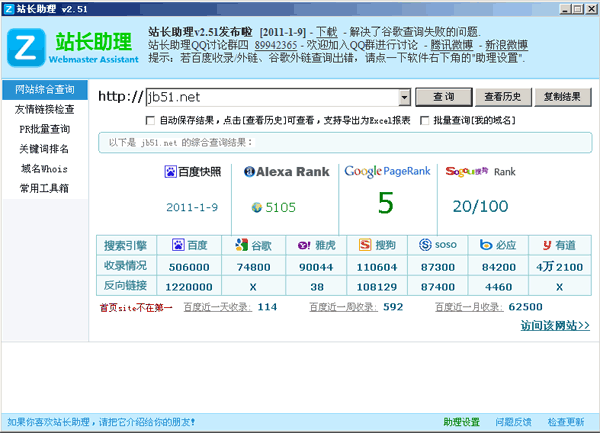
Task: Click Yahoo backlinks value 38
Action: 317,287
